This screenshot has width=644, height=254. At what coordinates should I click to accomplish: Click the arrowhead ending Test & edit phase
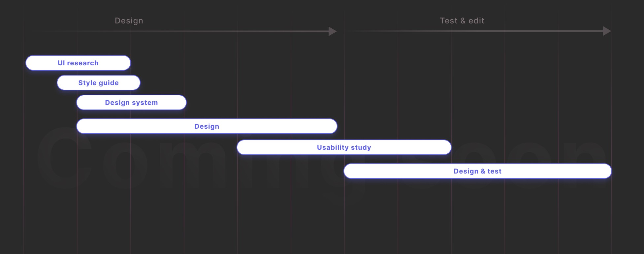[607, 31]
